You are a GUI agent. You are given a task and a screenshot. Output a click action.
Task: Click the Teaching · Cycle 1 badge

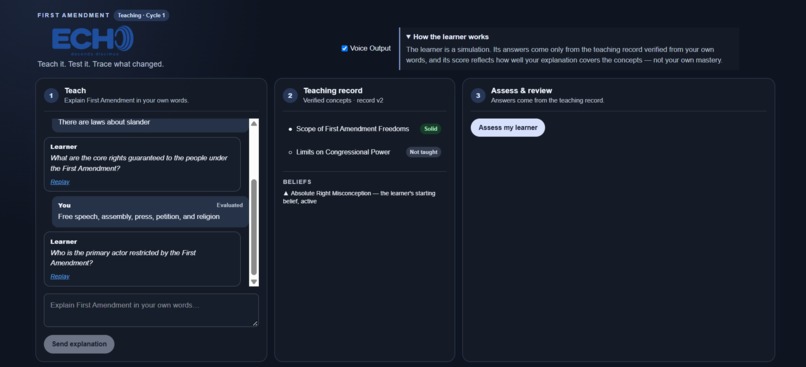(141, 15)
